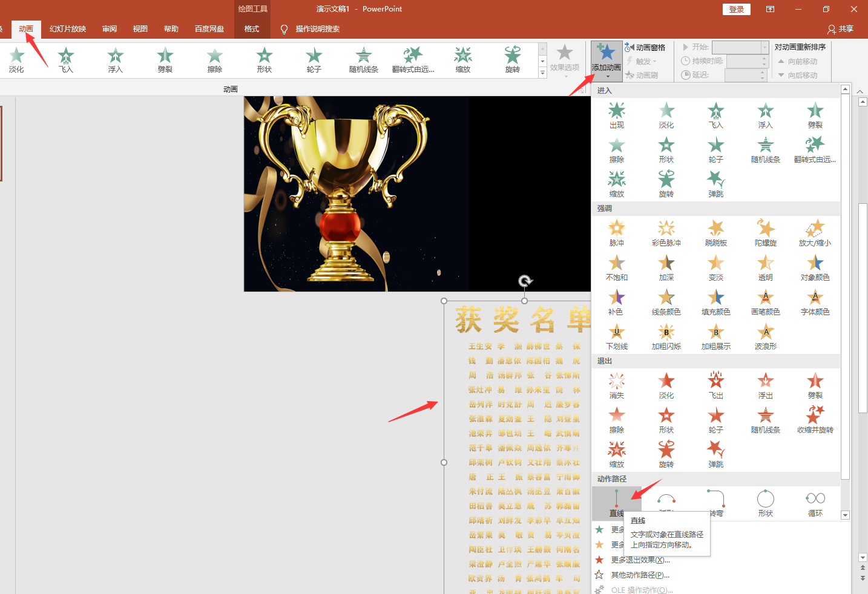This screenshot has height=594, width=868.
Task: Apply the 收缩并旋转 exit animation
Action: tap(815, 420)
